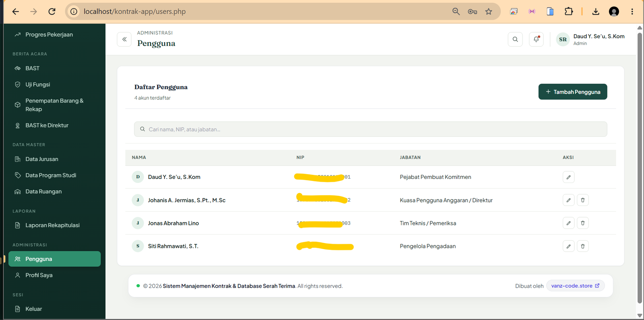Open the password key icon in address bar

coord(473,11)
